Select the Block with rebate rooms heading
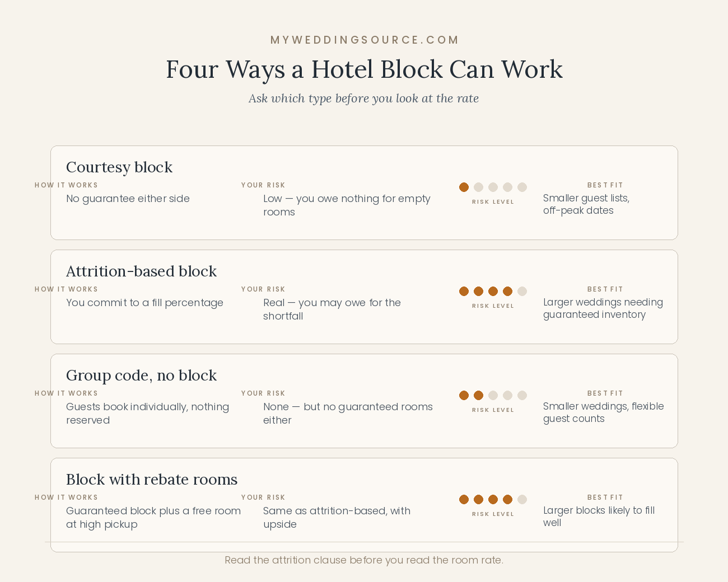 tap(152, 480)
